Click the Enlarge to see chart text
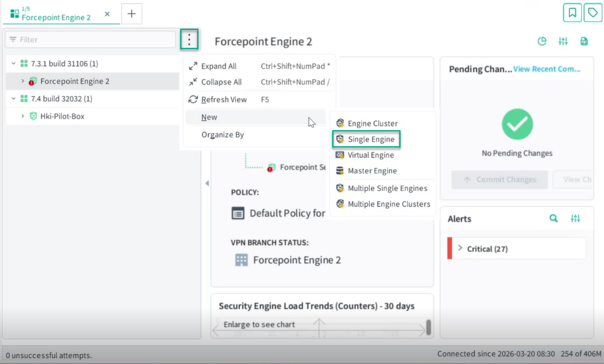Screen dimensions: 604x364 pos(259,325)
